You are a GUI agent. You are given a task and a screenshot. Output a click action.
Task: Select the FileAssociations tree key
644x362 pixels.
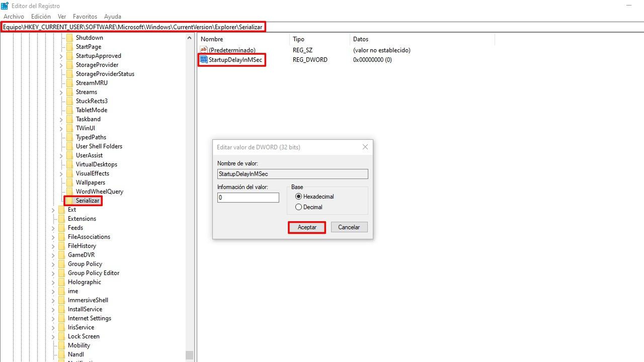(x=89, y=237)
